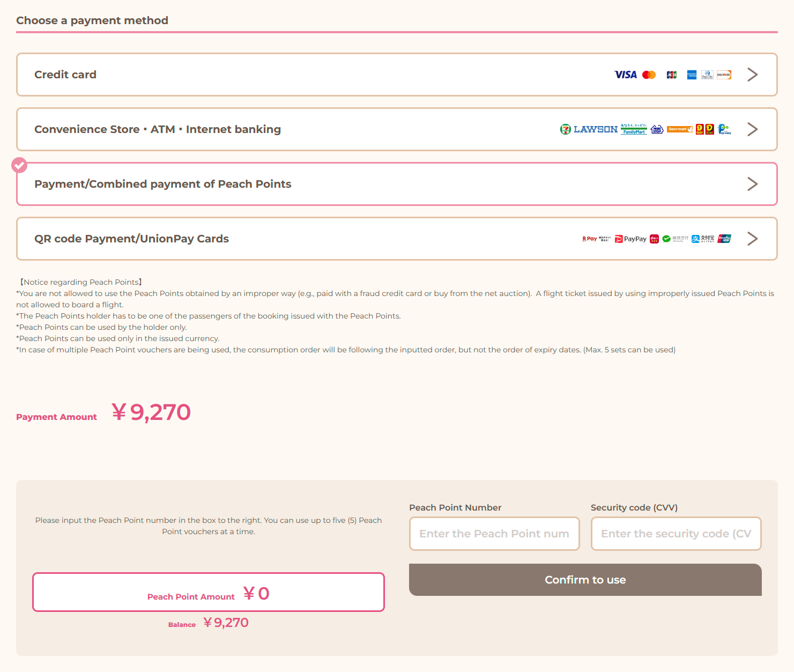
Task: Click the WeChat Pay logo
Action: point(675,239)
